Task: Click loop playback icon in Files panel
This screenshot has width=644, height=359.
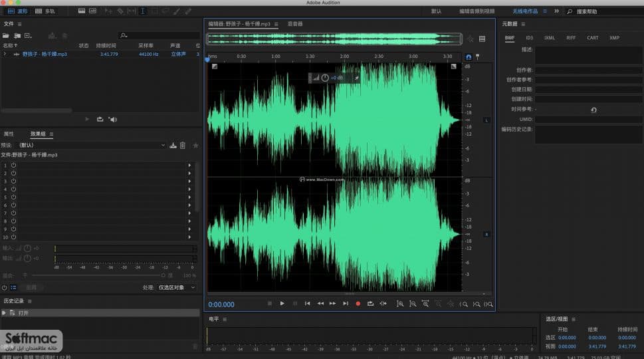Action: point(100,119)
